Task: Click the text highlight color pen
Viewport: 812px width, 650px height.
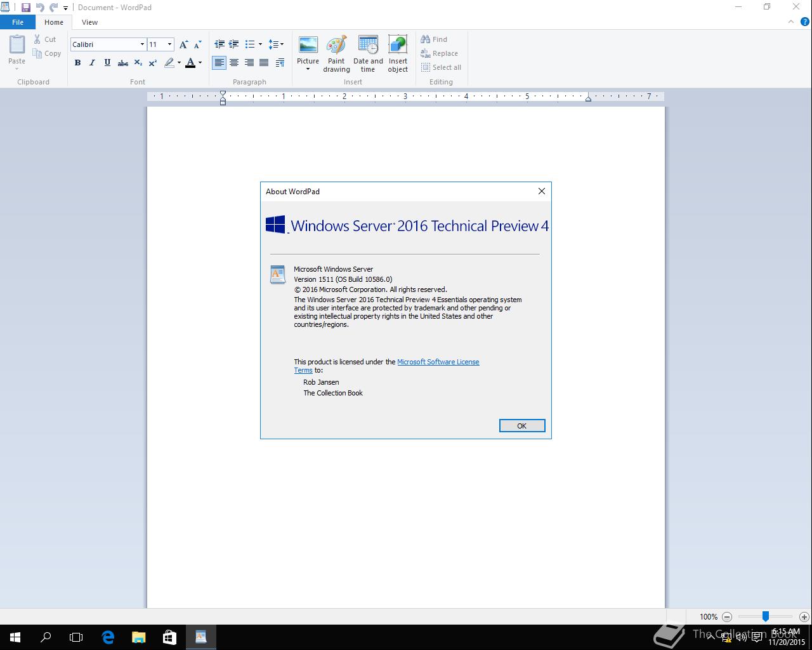Action: (x=169, y=63)
